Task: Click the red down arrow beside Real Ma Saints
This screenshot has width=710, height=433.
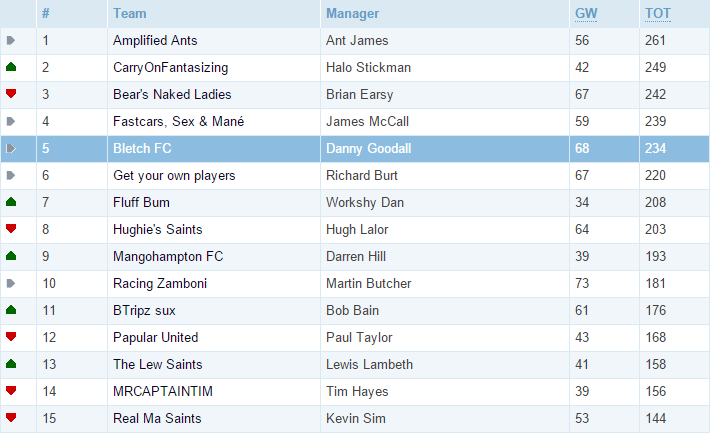Action: (11, 418)
